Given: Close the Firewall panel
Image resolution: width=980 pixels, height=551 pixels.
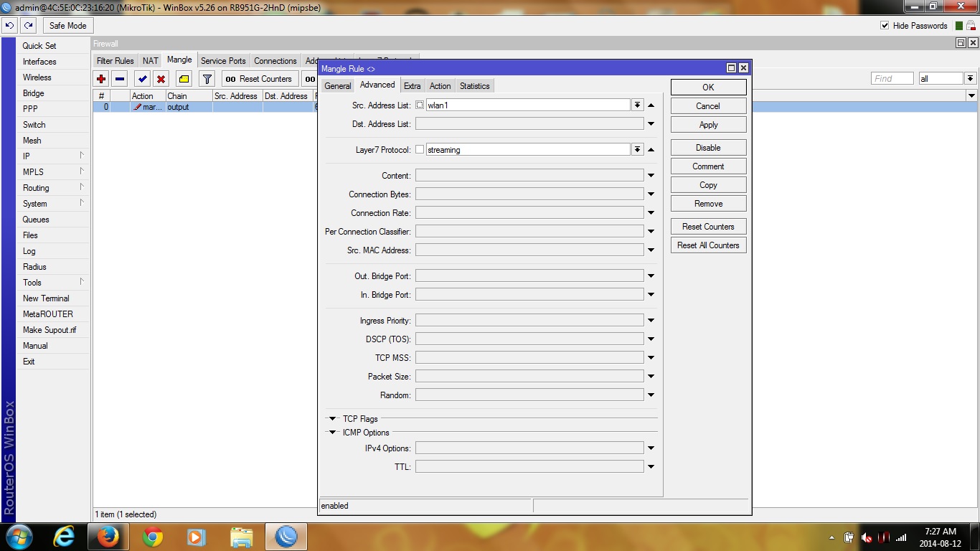Looking at the screenshot, I should [x=972, y=43].
